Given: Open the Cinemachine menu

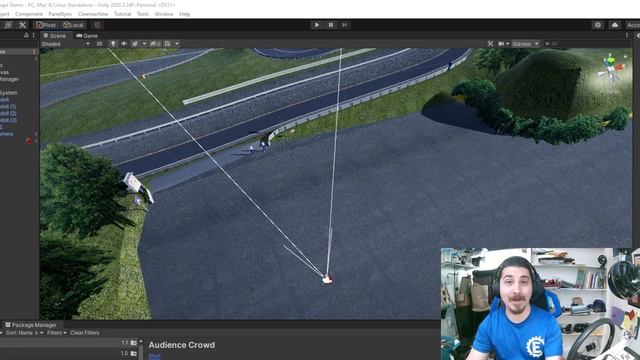Looking at the screenshot, I should pyautogui.click(x=93, y=14).
